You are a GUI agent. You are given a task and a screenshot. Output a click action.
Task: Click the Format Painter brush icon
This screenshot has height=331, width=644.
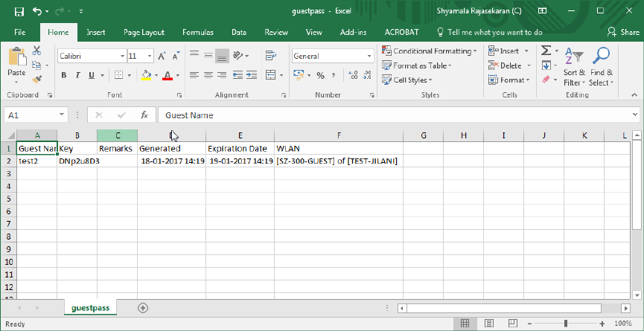pyautogui.click(x=37, y=79)
